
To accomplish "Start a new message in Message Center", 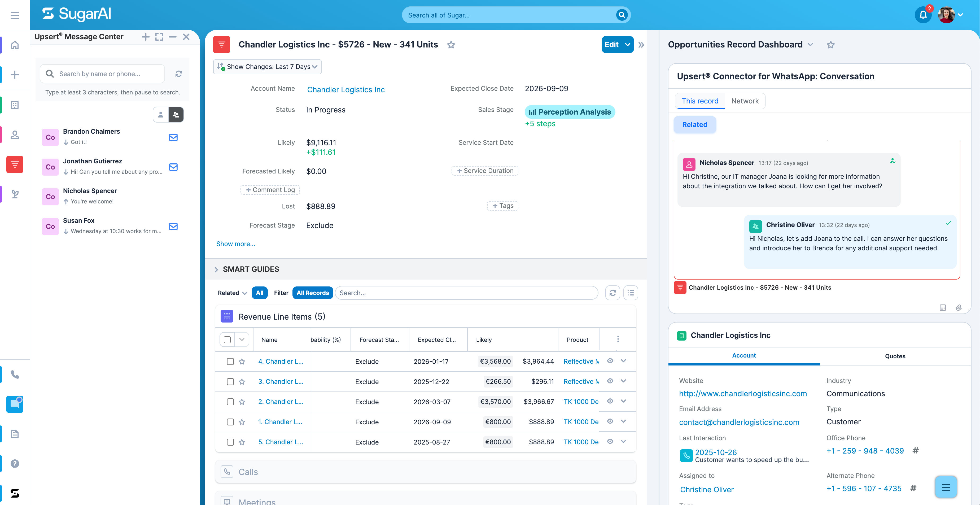I will point(145,37).
